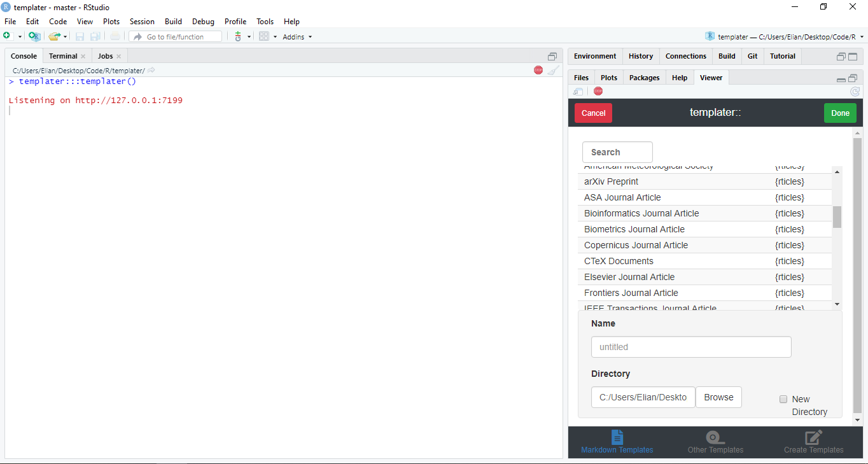Screen dimensions: 868x464
Task: Create a new project with toolbar icon
Action: tap(34, 36)
